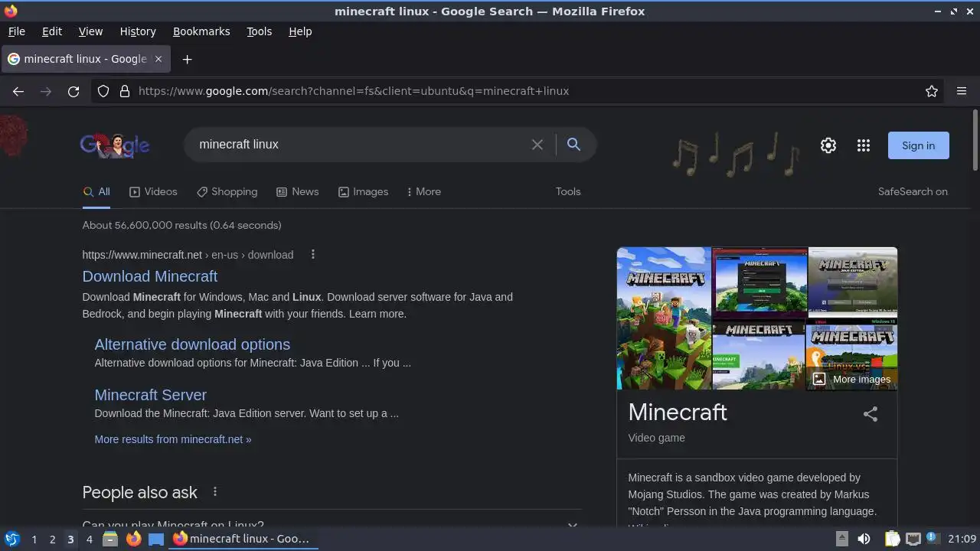Submit search via magnifying glass icon
Image resolution: width=980 pixels, height=551 pixels.
[x=573, y=145]
